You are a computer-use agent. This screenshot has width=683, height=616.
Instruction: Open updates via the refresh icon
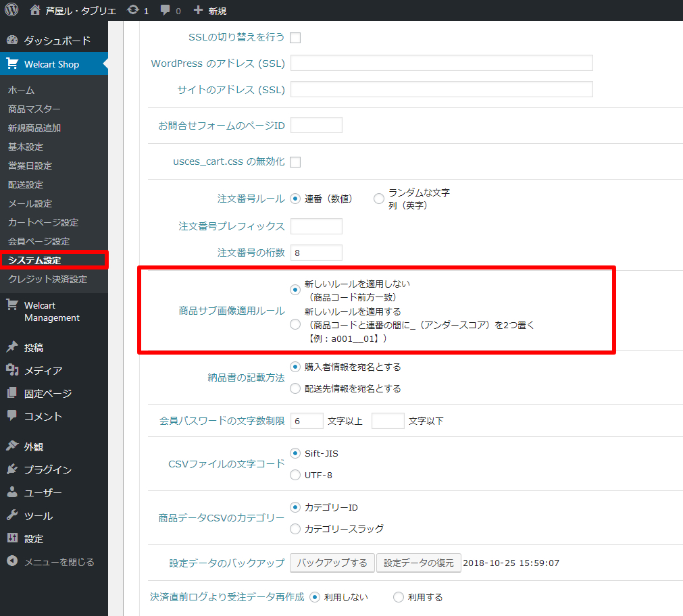point(133,10)
